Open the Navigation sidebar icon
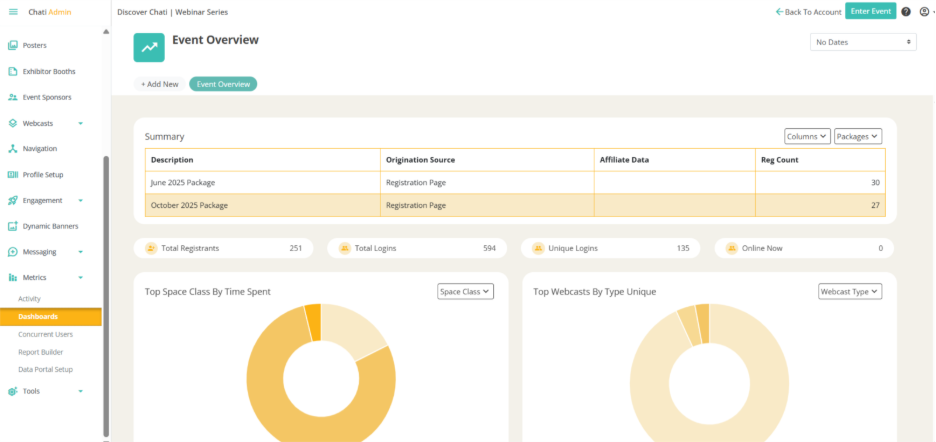Viewport: 936px width, 442px height. tap(13, 148)
